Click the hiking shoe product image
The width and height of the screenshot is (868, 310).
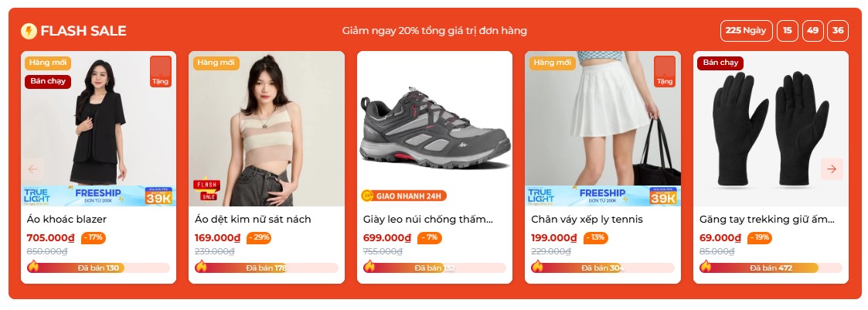pos(434,128)
